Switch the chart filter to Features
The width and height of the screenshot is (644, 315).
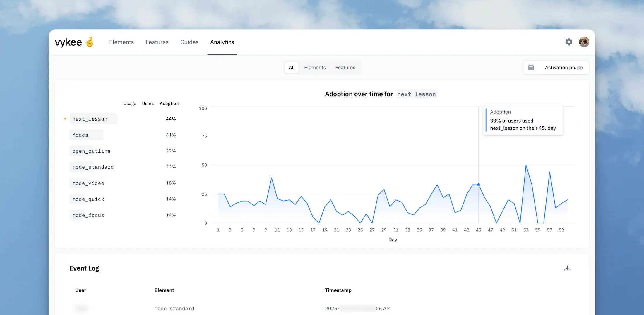click(x=345, y=67)
